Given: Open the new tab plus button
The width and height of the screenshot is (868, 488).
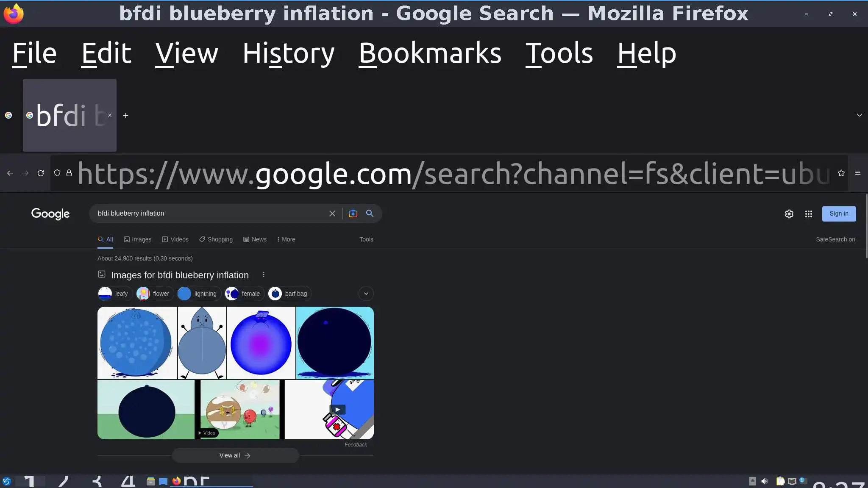Looking at the screenshot, I should click(125, 115).
